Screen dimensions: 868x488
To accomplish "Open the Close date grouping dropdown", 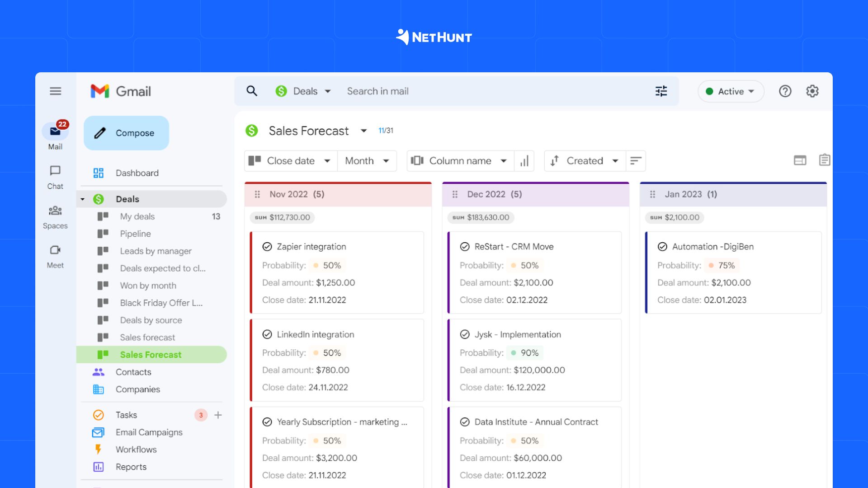I will 290,160.
